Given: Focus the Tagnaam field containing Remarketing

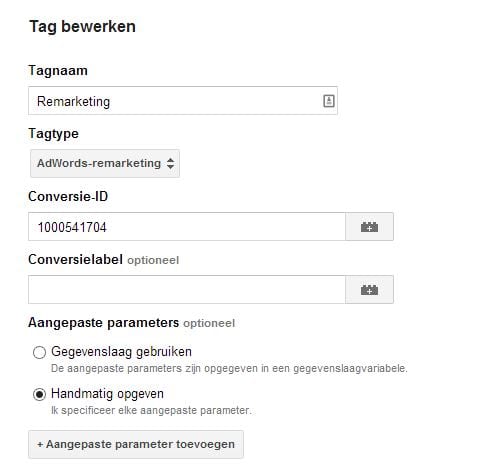Looking at the screenshot, I should click(x=183, y=101).
